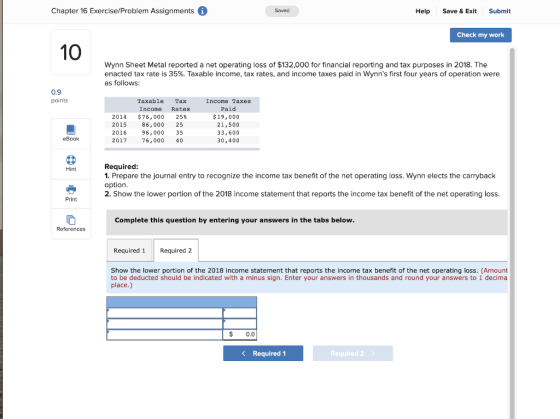Screen dimensions: 560x419
Task: Click the first row amount input field
Action: [240, 313]
